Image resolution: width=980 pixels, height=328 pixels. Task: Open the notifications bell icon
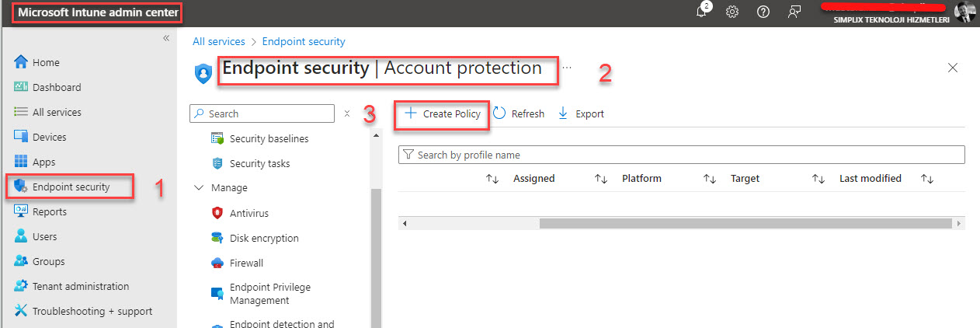point(702,12)
